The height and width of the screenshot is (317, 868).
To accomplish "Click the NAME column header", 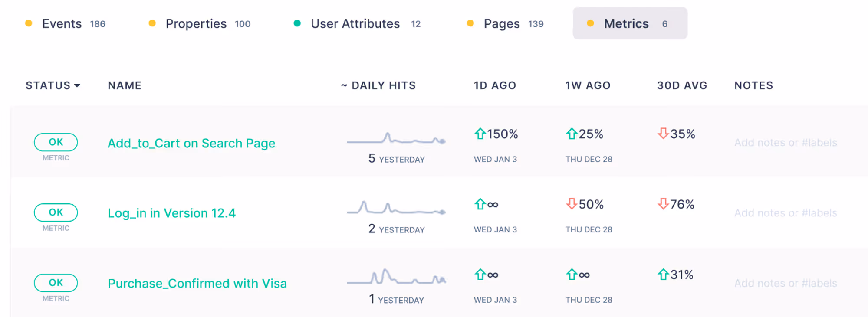I will click(x=125, y=85).
